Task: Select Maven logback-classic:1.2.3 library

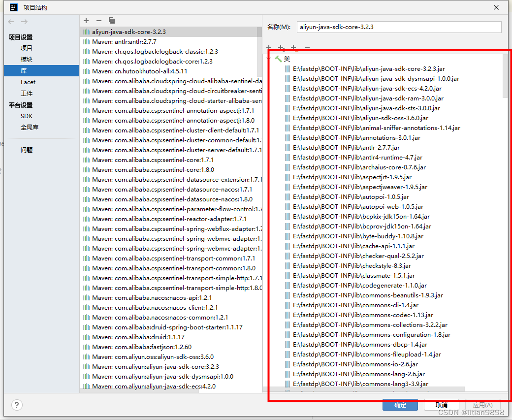Action: (x=171, y=52)
